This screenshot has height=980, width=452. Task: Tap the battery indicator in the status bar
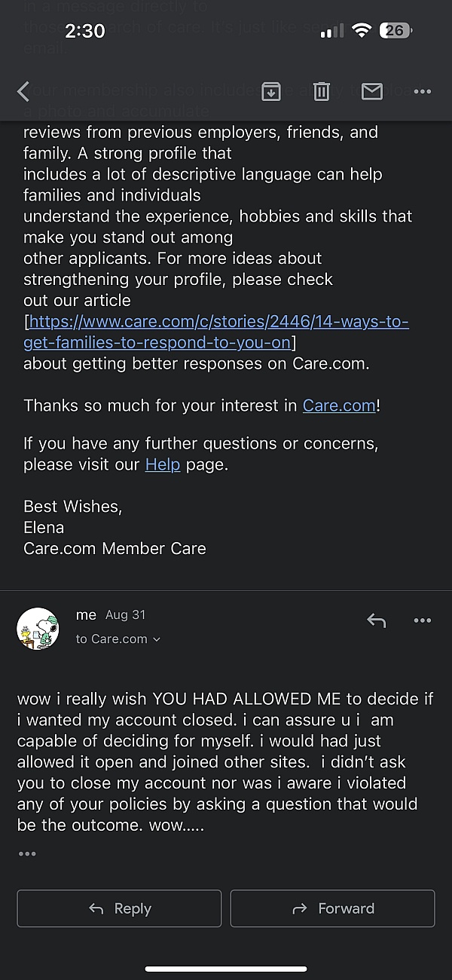click(x=395, y=31)
